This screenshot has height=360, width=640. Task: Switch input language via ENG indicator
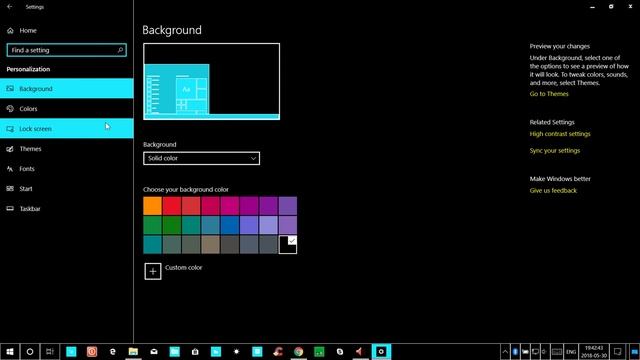pos(571,351)
